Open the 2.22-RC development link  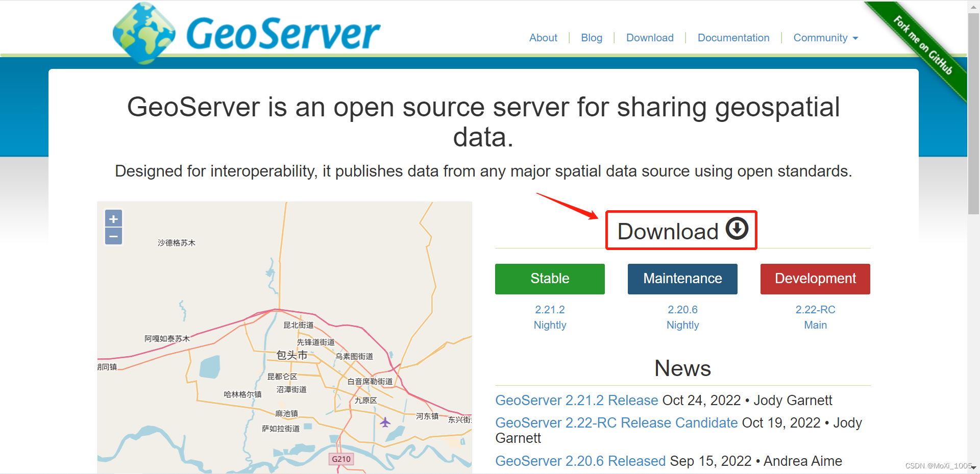[815, 310]
